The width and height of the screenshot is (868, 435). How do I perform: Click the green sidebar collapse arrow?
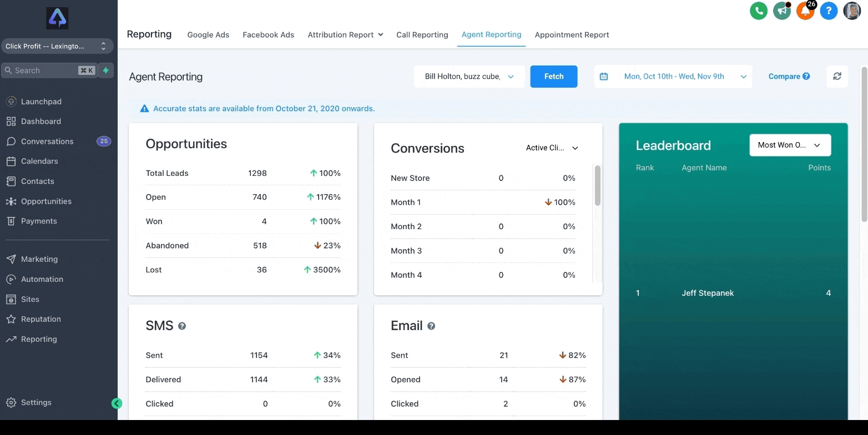(117, 403)
